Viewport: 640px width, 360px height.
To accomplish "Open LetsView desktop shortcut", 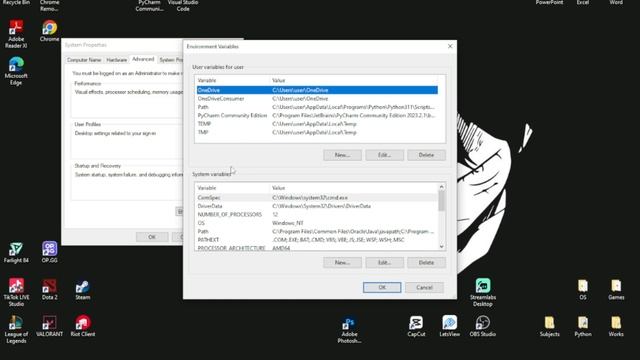I will (x=449, y=326).
